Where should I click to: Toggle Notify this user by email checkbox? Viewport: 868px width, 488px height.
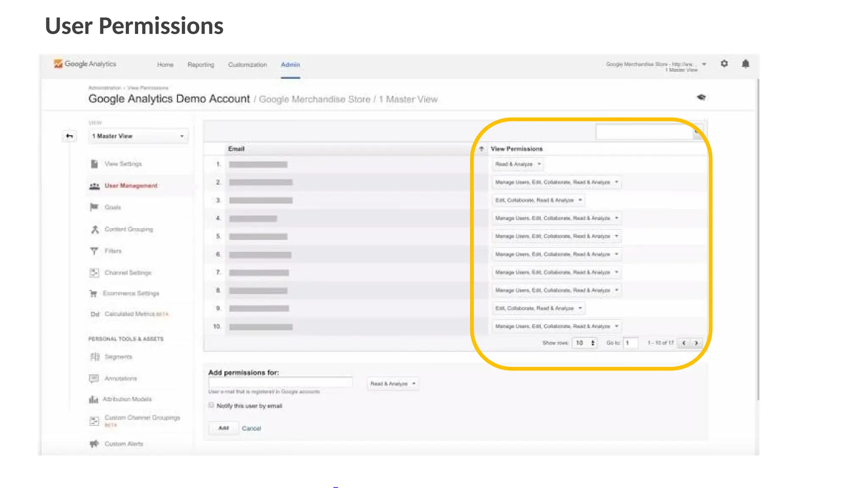click(211, 405)
